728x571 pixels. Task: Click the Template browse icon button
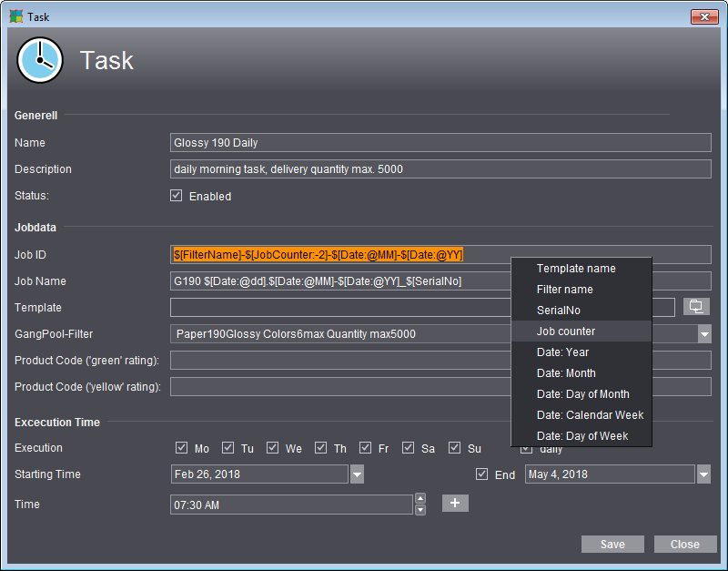point(696,307)
